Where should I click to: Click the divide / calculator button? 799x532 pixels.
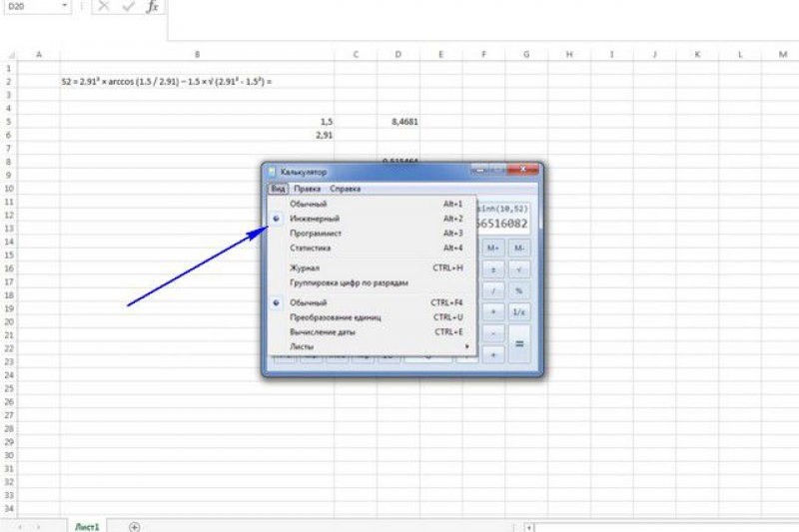tap(492, 291)
